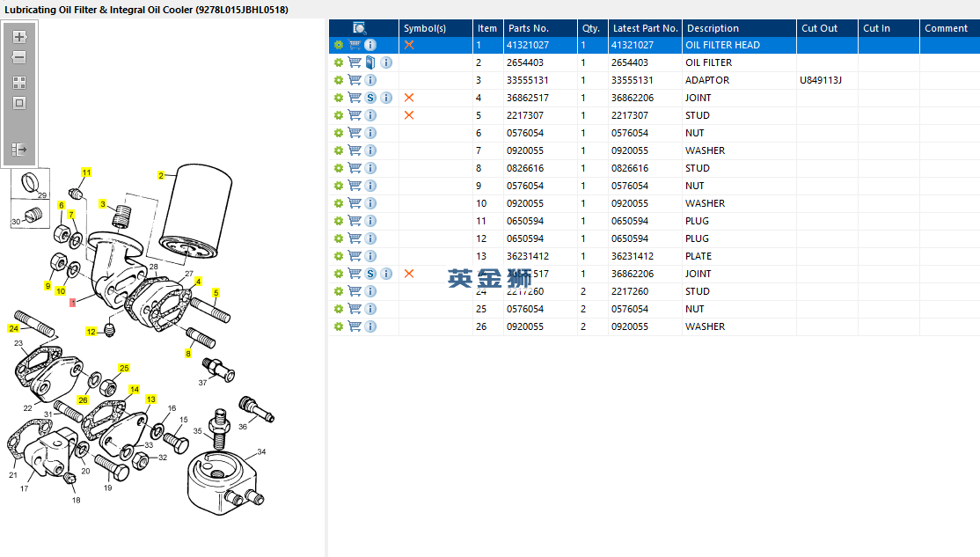
Task: Click callout 14 on the diagram
Action: [x=134, y=390]
